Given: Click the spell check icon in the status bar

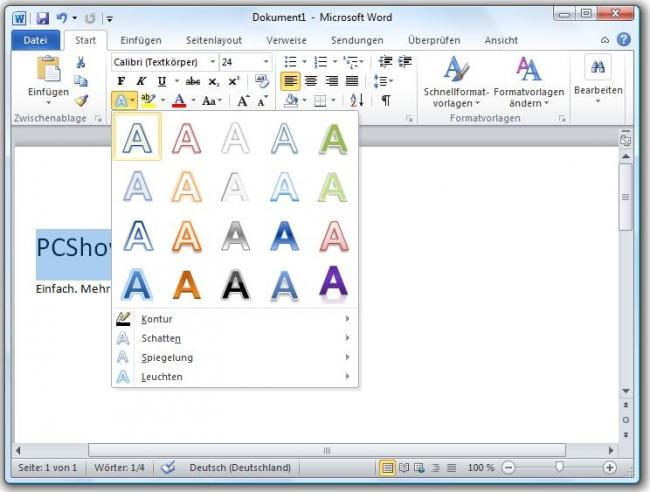Looking at the screenshot, I should [x=168, y=468].
